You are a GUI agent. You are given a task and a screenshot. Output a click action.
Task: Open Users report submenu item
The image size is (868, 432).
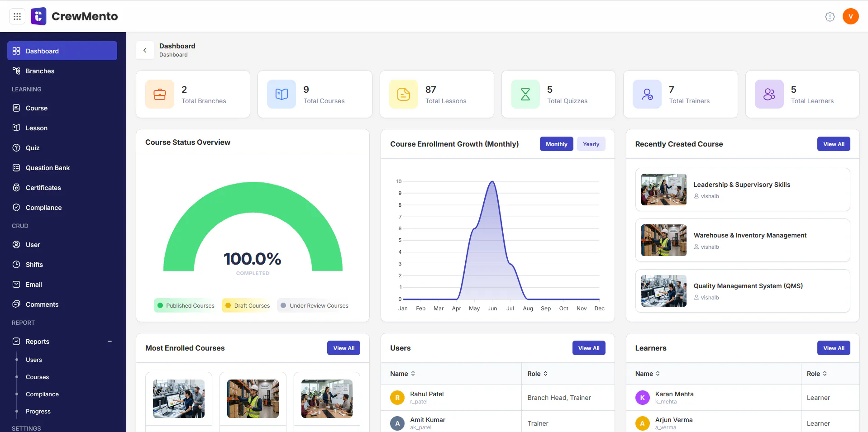pyautogui.click(x=34, y=360)
